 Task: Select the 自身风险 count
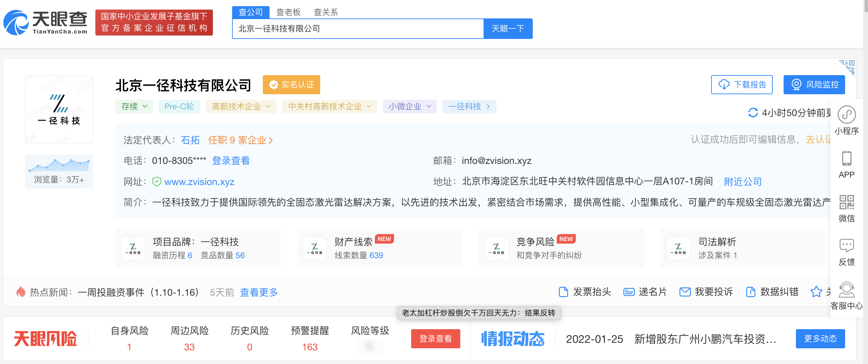129,347
